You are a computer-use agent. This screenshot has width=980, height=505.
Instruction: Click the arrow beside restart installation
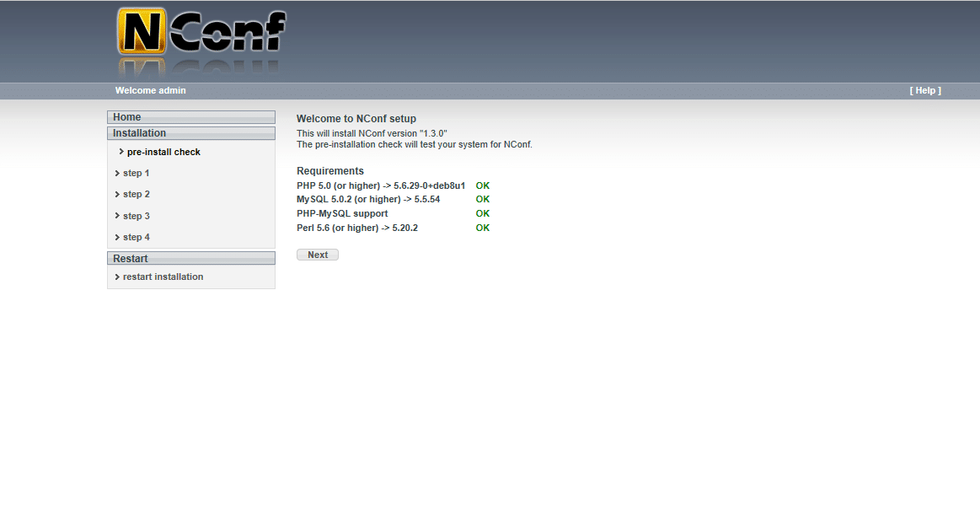click(x=117, y=277)
